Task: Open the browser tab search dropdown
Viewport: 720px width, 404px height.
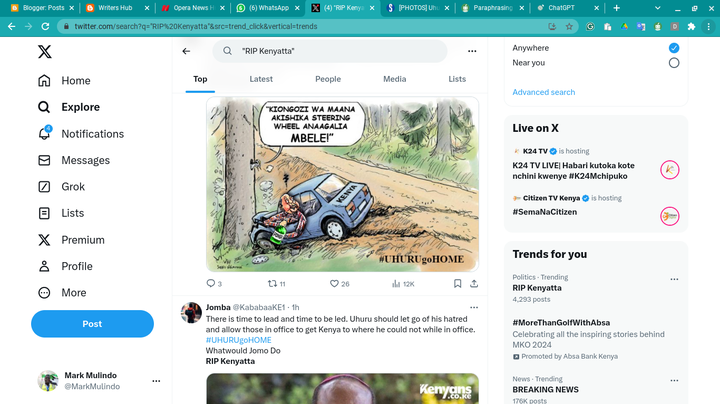Action: pos(658,8)
